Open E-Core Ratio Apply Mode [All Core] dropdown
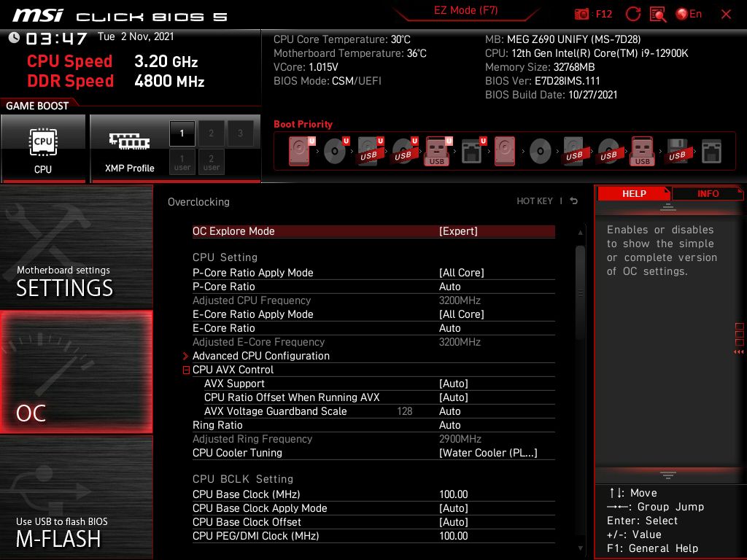This screenshot has width=747, height=560. pyautogui.click(x=462, y=314)
